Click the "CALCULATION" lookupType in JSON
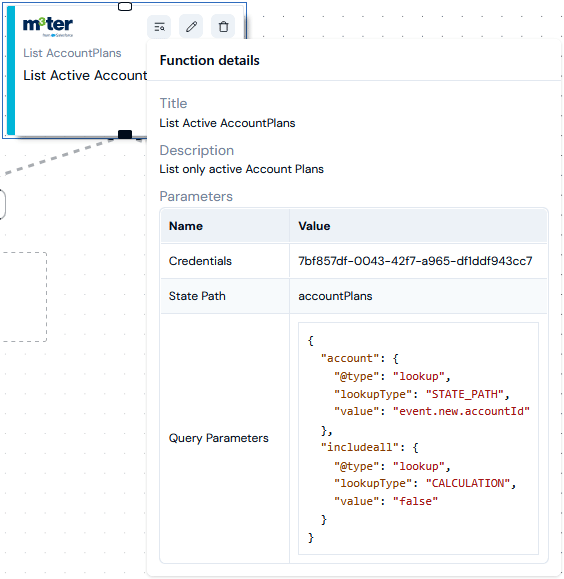The image size is (564, 579). [x=468, y=483]
